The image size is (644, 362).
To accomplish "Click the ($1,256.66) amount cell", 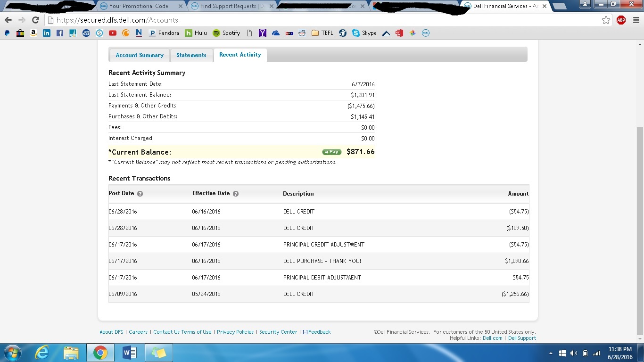I will click(515, 294).
